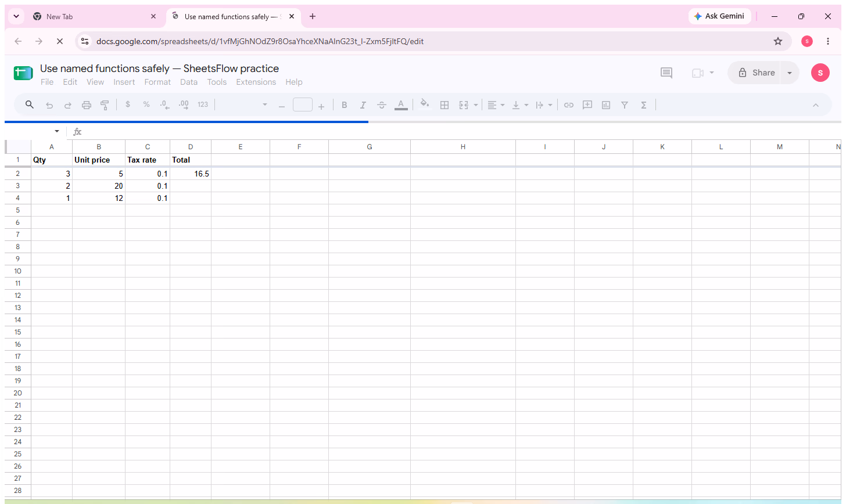
Task: Decrease the font size
Action: tap(282, 106)
